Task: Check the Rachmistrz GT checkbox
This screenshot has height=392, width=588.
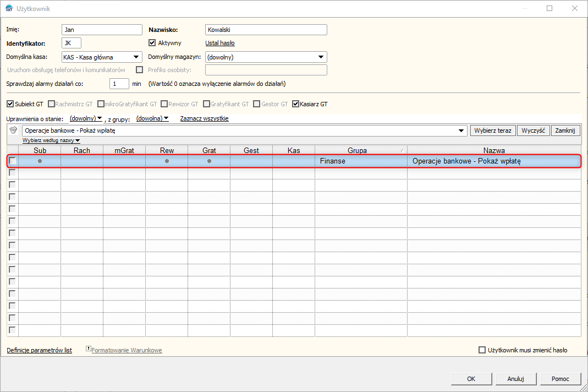Action: pos(51,104)
